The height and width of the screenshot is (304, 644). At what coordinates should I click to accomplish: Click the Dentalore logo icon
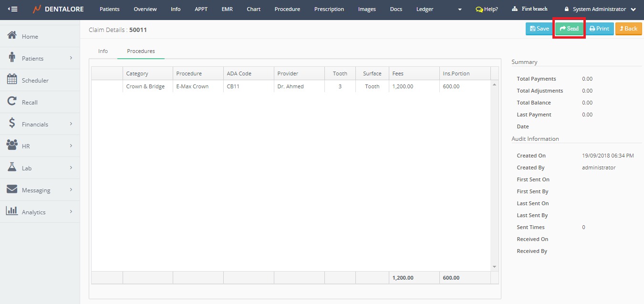pos(37,9)
